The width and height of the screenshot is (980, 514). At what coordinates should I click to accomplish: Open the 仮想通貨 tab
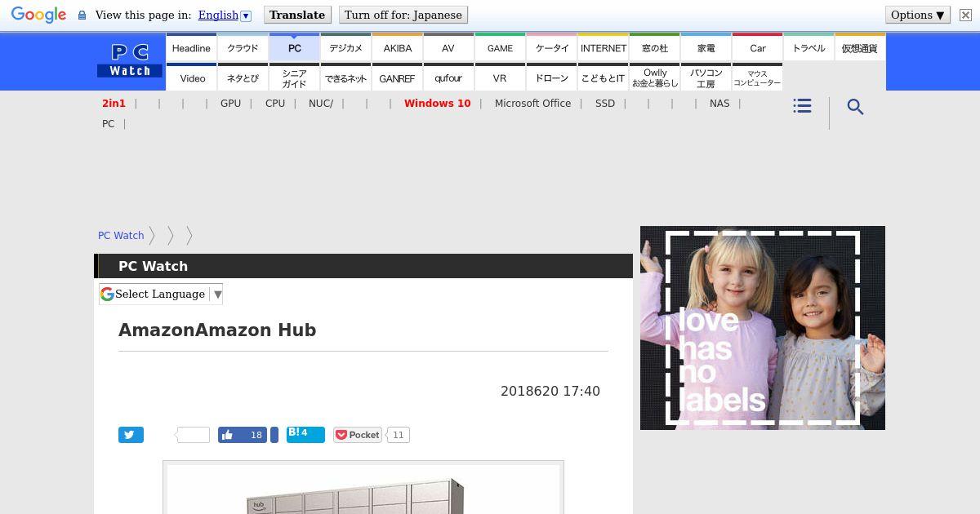[860, 48]
